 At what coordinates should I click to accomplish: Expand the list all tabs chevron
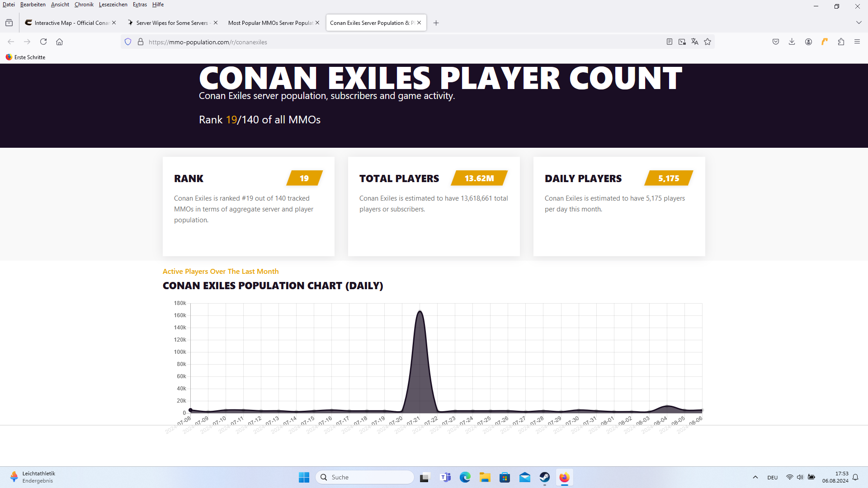[859, 23]
